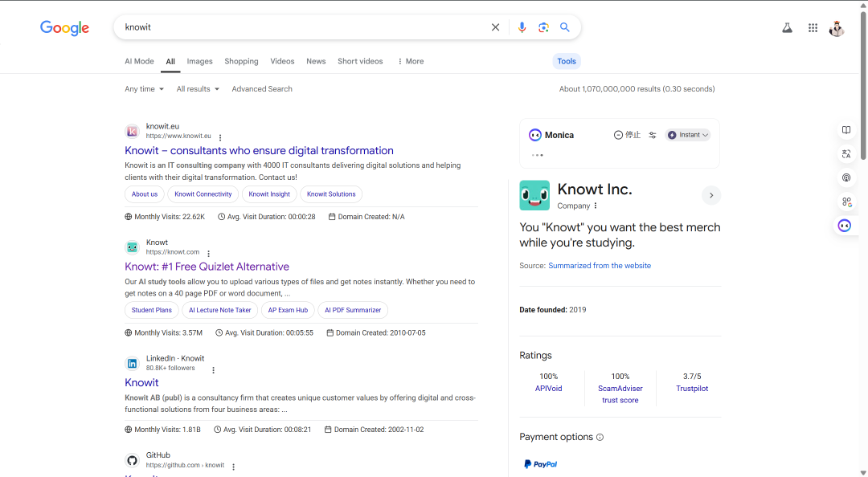Click the Google logo

click(64, 27)
